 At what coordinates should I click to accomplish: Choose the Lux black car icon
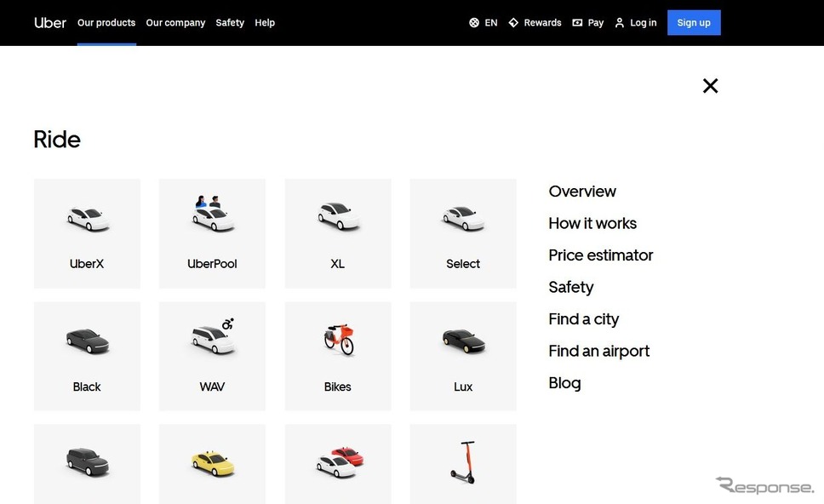point(463,342)
